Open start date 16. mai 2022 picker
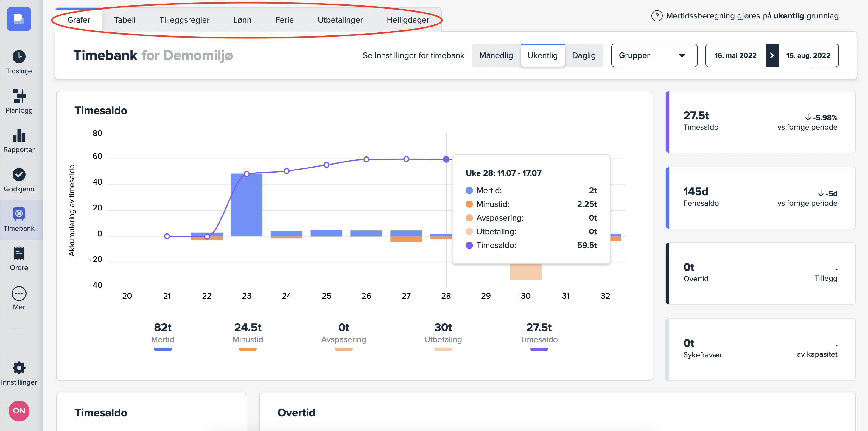 [735, 55]
